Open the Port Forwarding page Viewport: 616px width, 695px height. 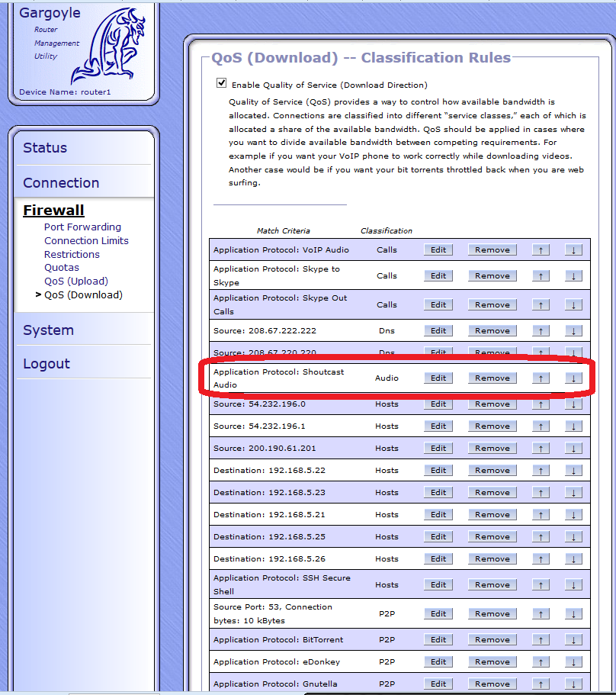click(82, 227)
